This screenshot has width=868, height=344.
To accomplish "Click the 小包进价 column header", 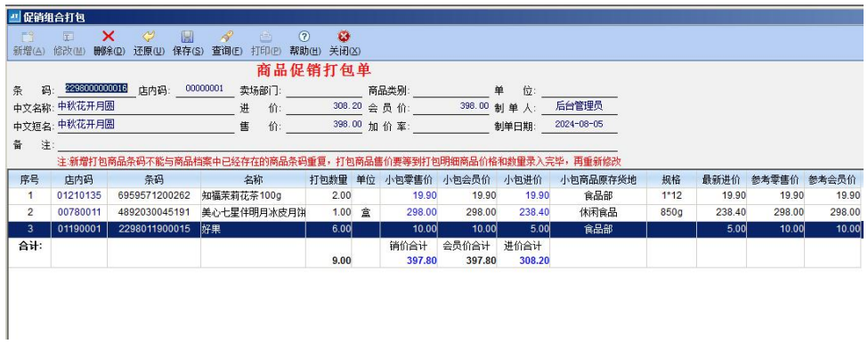I will (523, 179).
